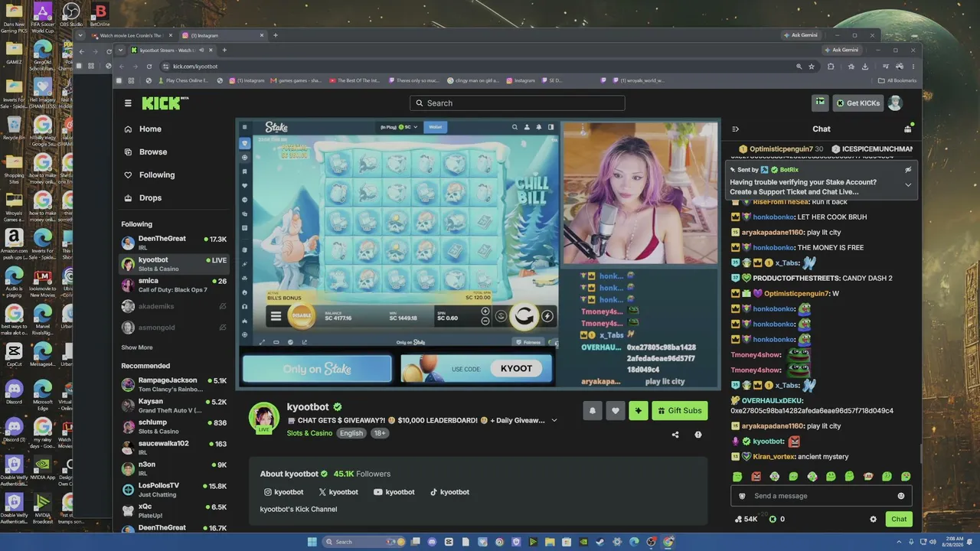
Task: Click the Send a message chat field
Action: click(821, 496)
